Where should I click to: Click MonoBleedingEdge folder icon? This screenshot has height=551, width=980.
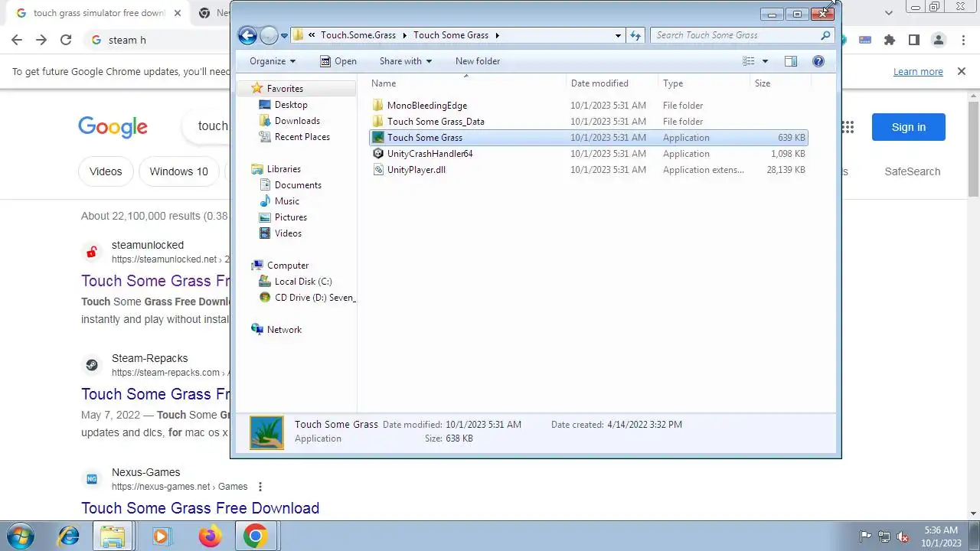377,106
